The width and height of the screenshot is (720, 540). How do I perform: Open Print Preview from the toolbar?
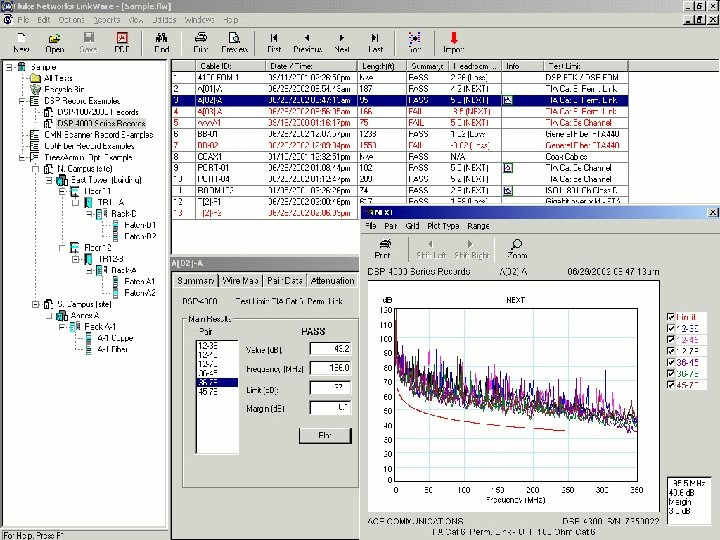point(234,42)
